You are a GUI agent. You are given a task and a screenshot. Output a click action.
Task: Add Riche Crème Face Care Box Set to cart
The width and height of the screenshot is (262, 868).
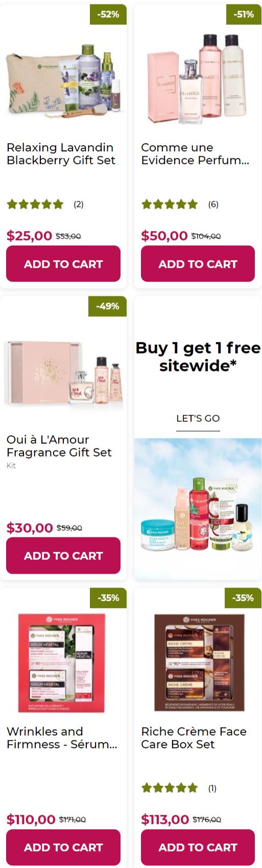[198, 847]
